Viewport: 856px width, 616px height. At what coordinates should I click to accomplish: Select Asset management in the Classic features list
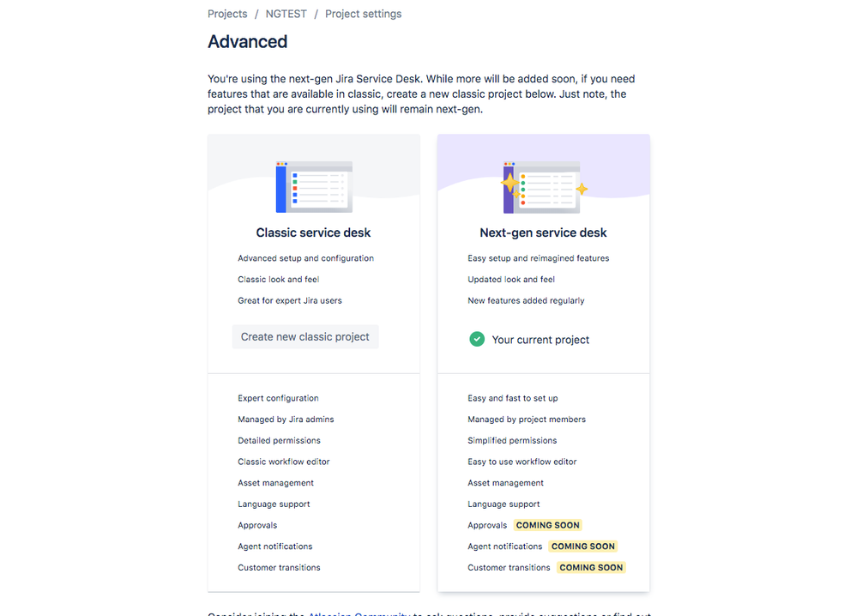[275, 482]
